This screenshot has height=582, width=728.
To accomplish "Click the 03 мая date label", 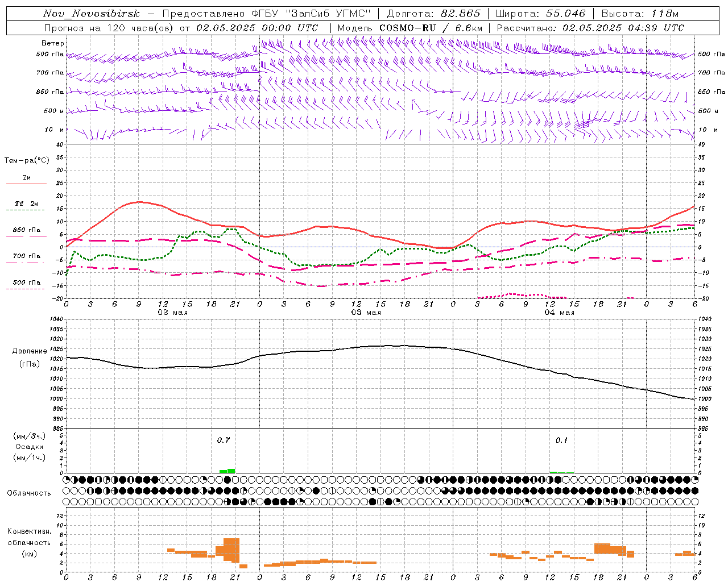I will coord(366,313).
